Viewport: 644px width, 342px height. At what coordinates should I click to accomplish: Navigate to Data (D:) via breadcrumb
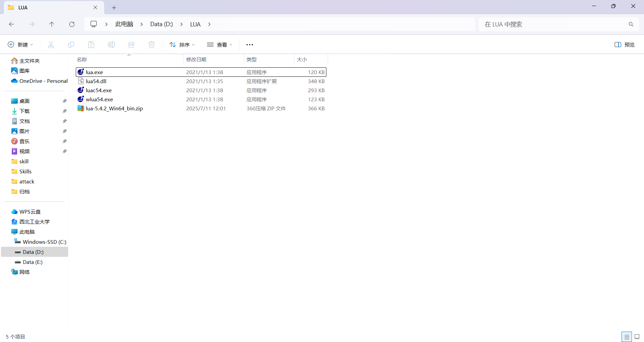161,24
